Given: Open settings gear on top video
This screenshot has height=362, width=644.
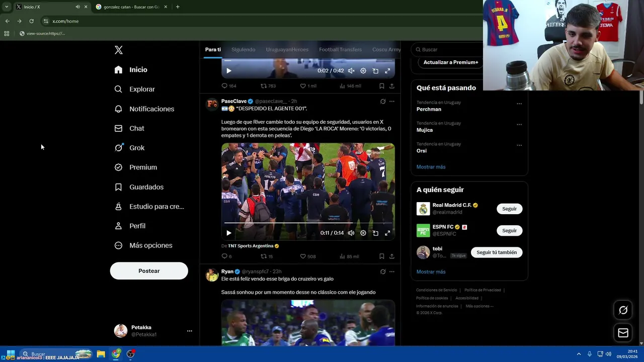Looking at the screenshot, I should [x=363, y=71].
